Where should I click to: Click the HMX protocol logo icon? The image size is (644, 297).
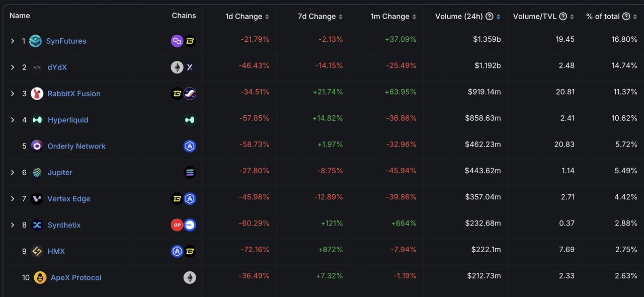click(x=37, y=251)
